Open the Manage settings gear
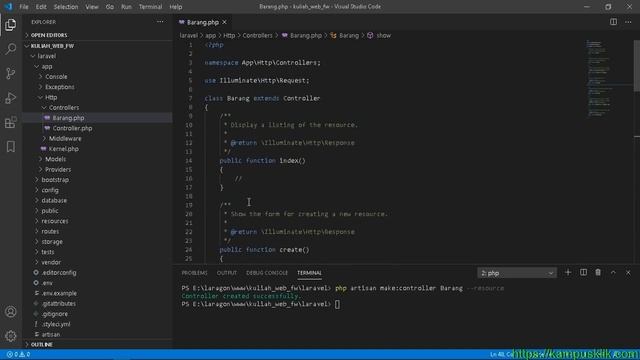The image size is (640, 360). click(x=11, y=336)
